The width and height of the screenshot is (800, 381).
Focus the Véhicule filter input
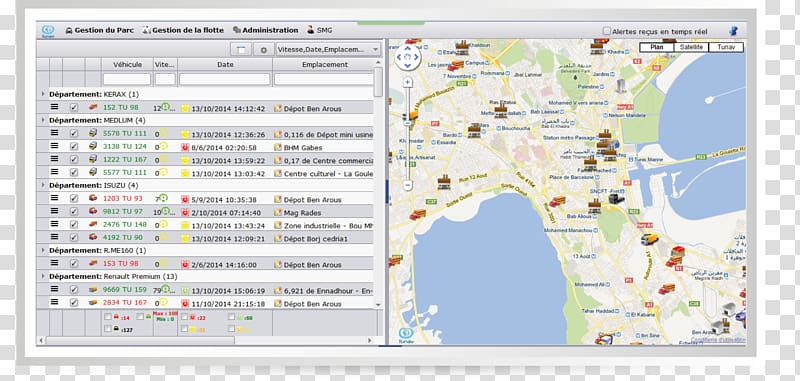[127, 79]
